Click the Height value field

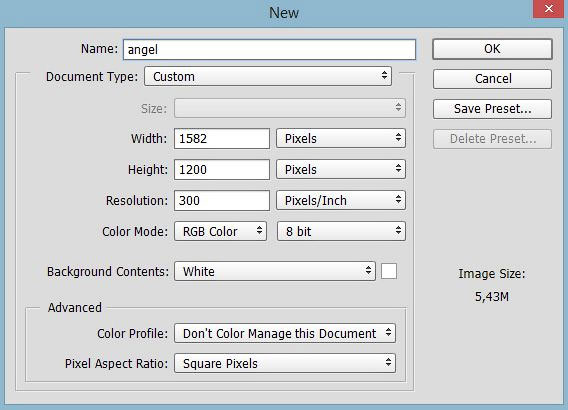click(x=222, y=170)
